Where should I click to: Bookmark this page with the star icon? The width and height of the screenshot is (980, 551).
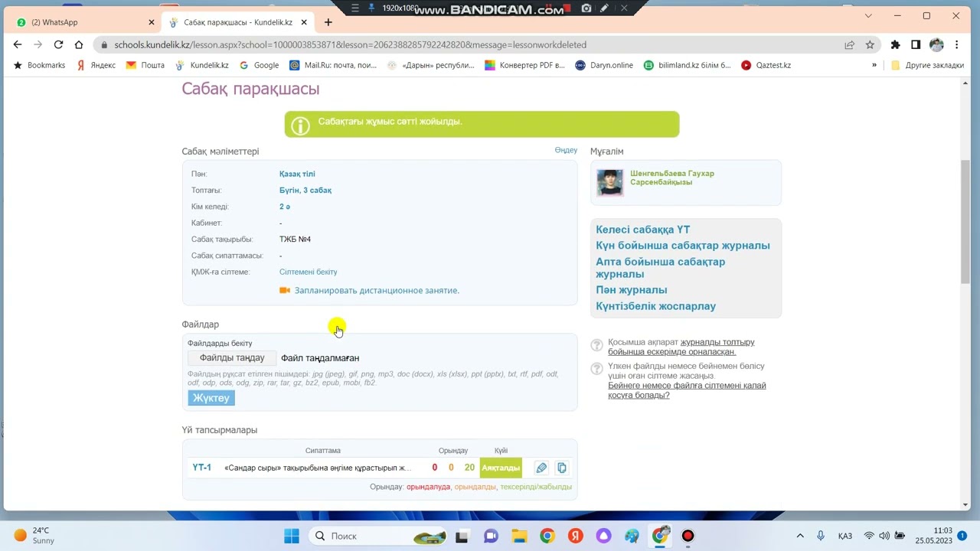(870, 44)
